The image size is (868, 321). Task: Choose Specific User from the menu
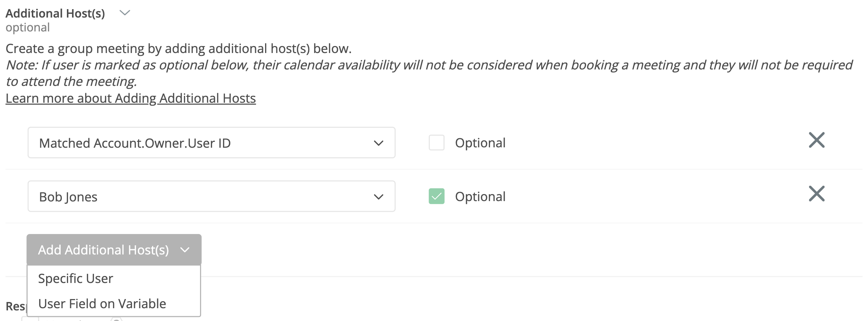pos(76,279)
